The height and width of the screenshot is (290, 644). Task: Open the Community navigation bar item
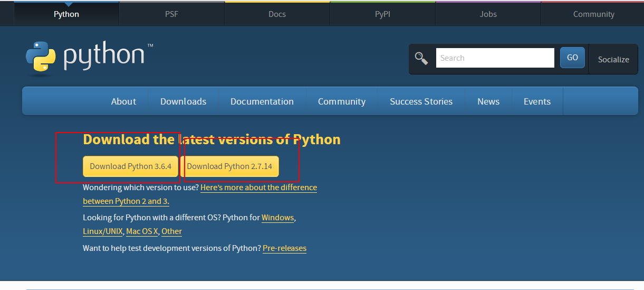coord(342,101)
